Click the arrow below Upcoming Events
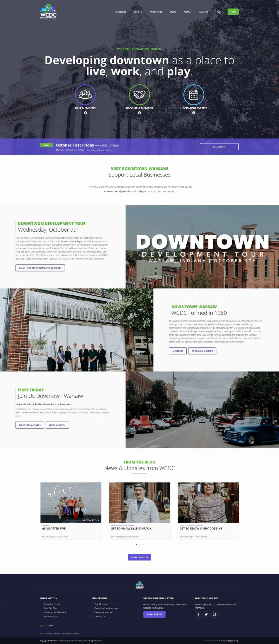The height and width of the screenshot is (644, 279). [194, 113]
